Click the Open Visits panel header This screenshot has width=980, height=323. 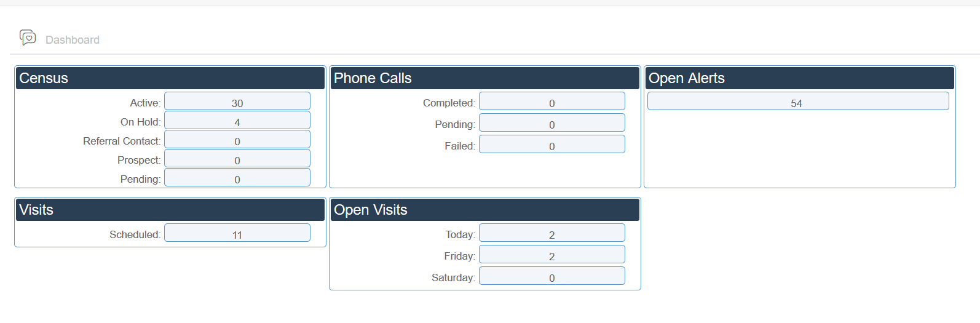(x=485, y=210)
